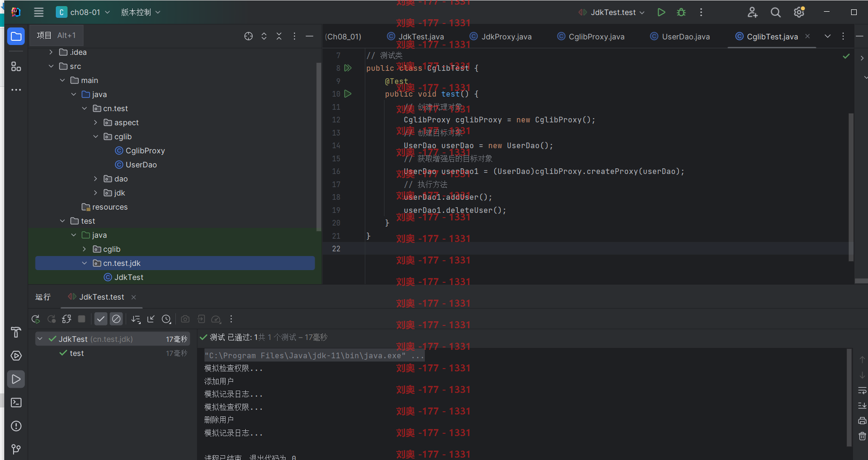Open JdkTest.test run configuration dropdown

[611, 12]
